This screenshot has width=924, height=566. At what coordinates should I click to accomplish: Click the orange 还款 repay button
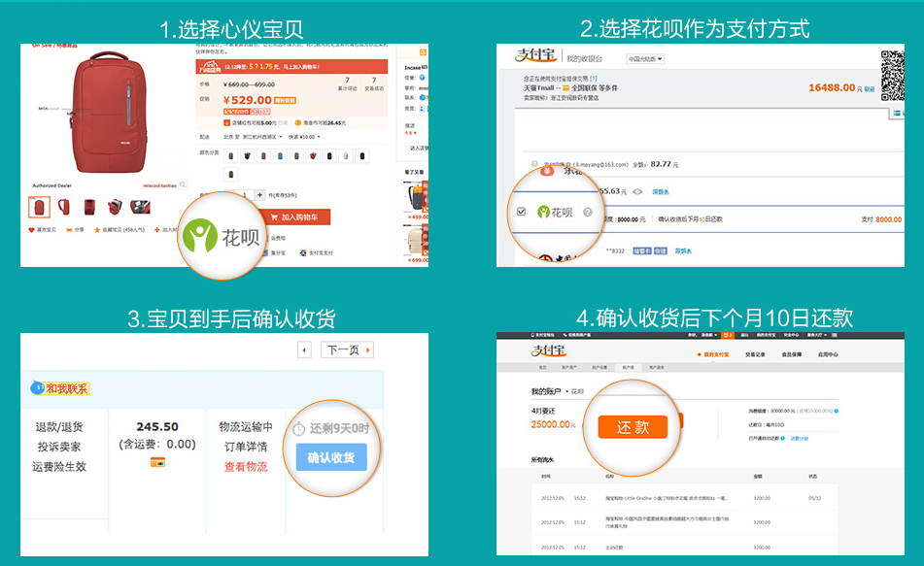point(633,427)
